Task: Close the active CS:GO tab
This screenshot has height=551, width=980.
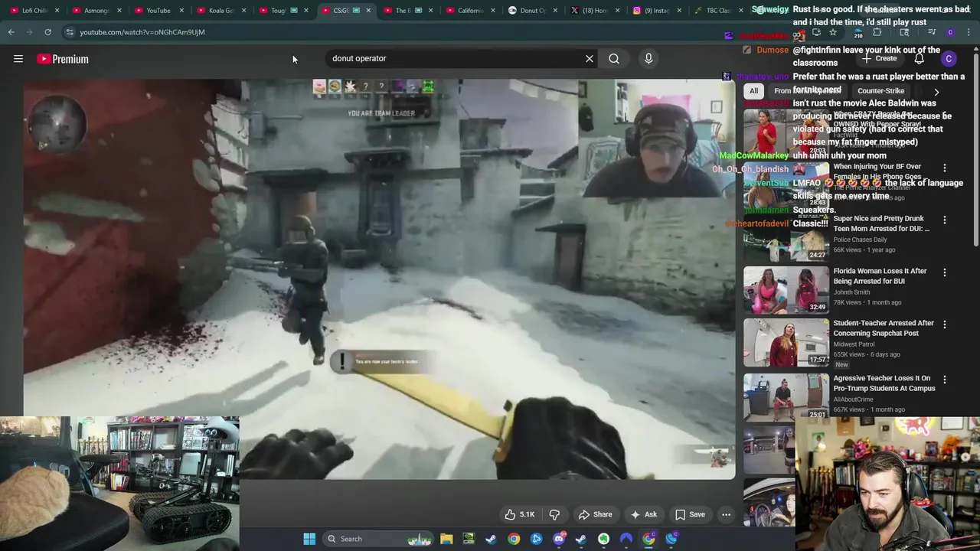Action: click(x=368, y=11)
